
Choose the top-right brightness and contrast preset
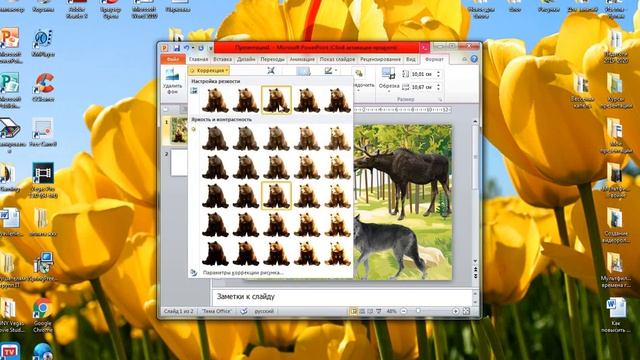tap(338, 138)
